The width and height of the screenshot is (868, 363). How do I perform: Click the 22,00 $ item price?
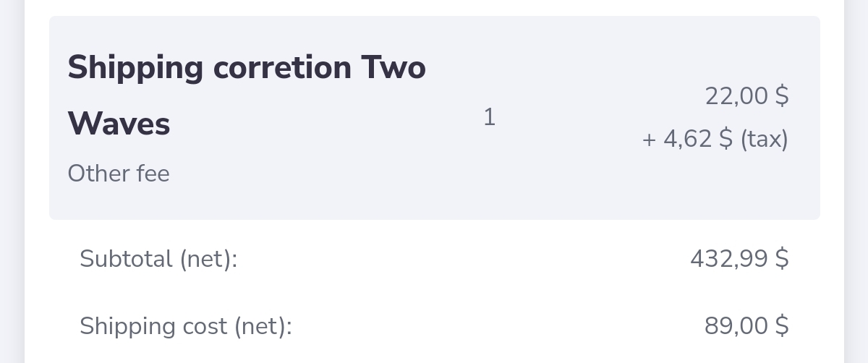pyautogui.click(x=747, y=95)
